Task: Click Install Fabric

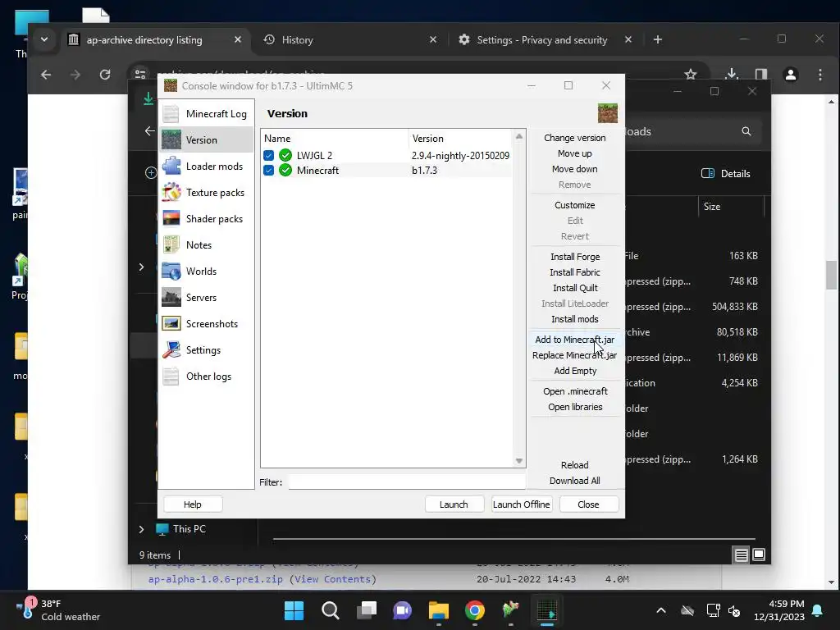Action: click(x=575, y=272)
